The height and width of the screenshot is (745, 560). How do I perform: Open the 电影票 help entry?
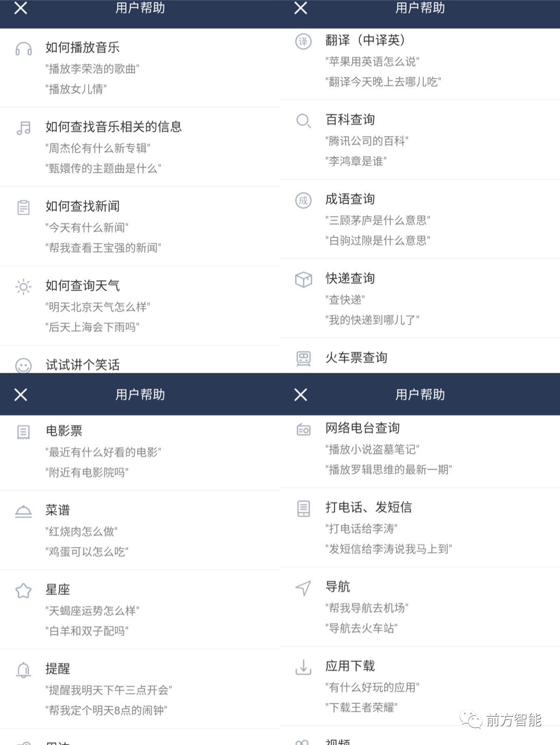[x=64, y=431]
